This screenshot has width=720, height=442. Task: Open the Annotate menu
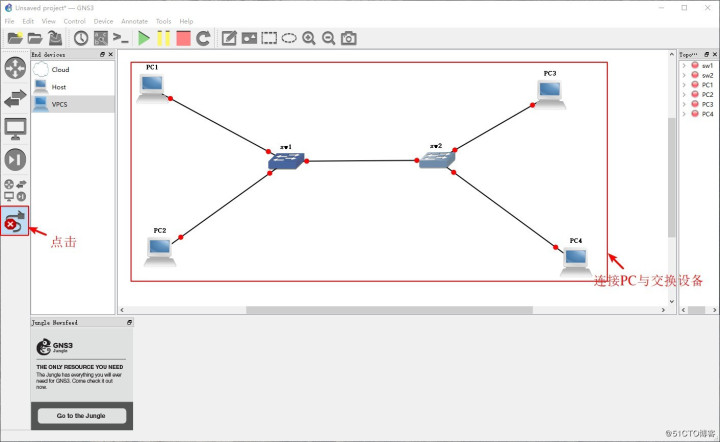(x=135, y=21)
